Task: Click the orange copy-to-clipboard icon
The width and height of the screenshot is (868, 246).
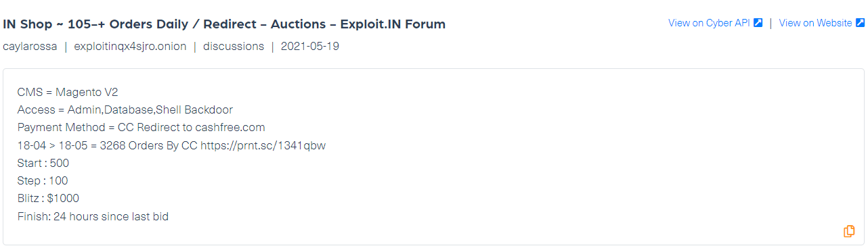Action: tap(848, 231)
